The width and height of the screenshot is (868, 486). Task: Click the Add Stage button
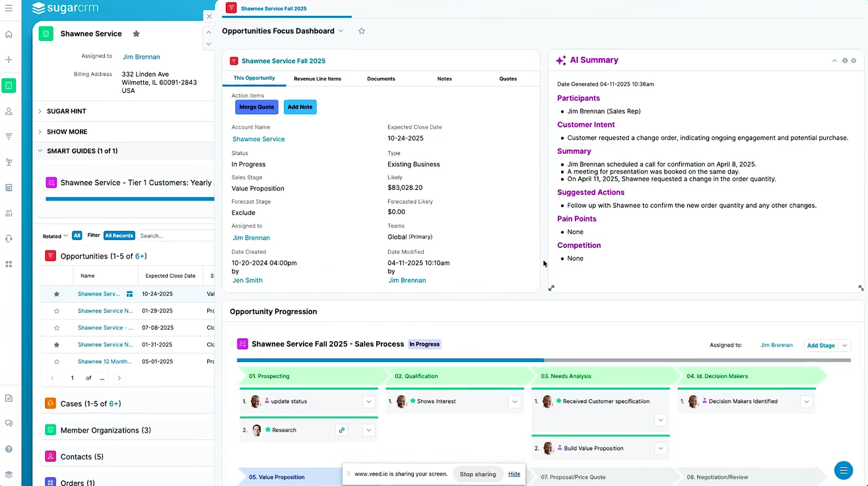(820, 346)
